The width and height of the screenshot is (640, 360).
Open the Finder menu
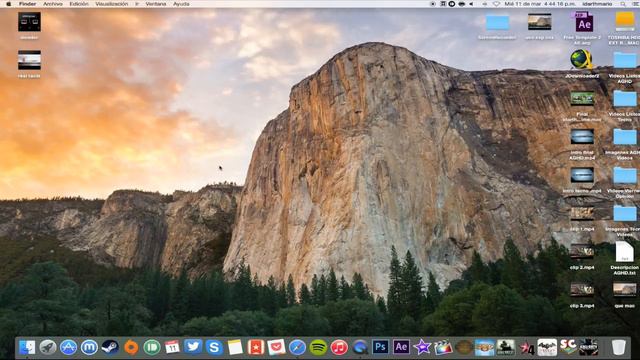27,4
